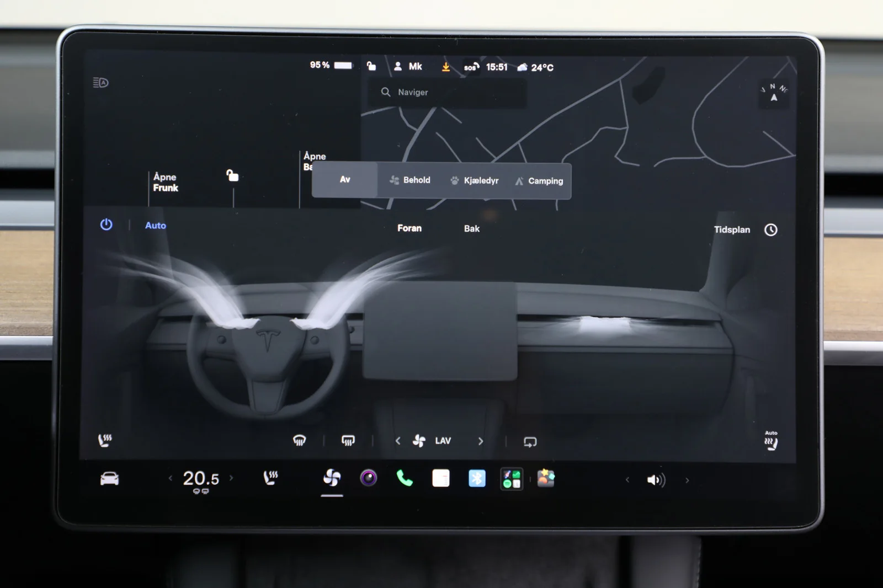Toggle the climate power button
Image resolution: width=883 pixels, height=588 pixels.
tap(106, 224)
